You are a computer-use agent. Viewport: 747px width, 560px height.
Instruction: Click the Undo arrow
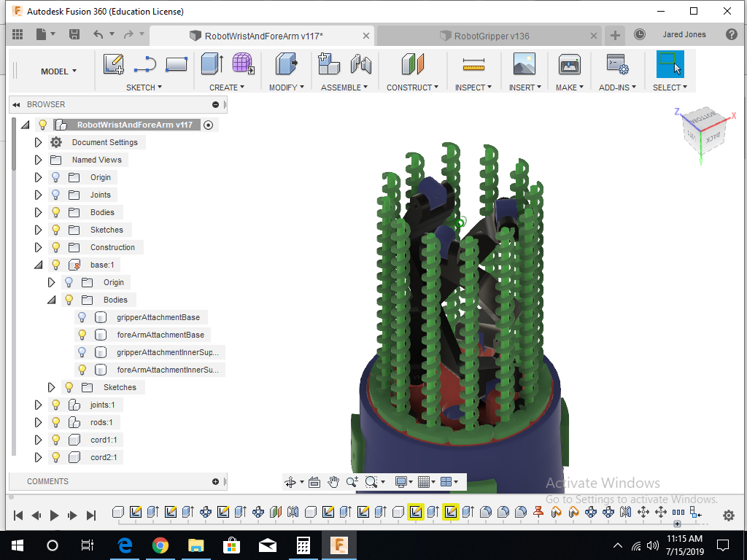coord(98,34)
